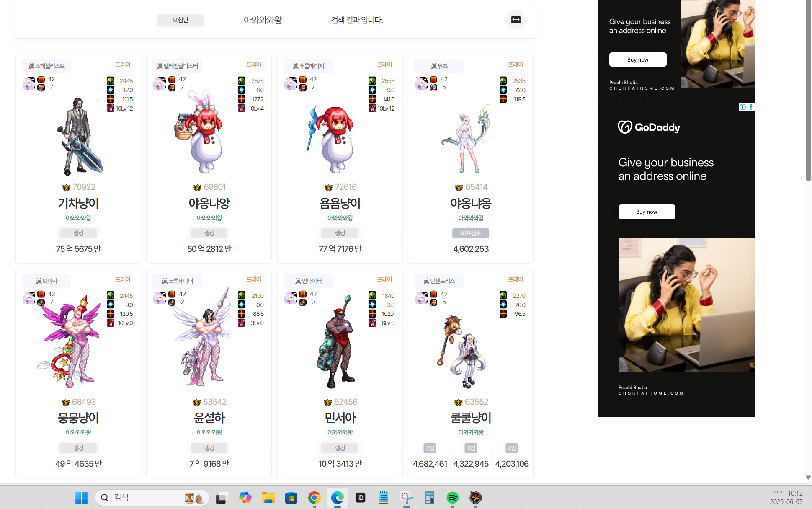Select the 버프점수 badge under 야옹냐옹

(471, 233)
